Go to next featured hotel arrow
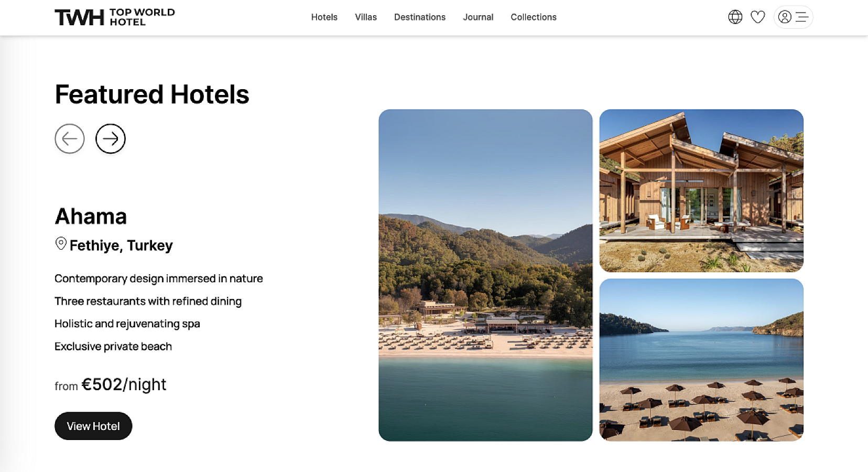Image resolution: width=868 pixels, height=472 pixels. [111, 138]
